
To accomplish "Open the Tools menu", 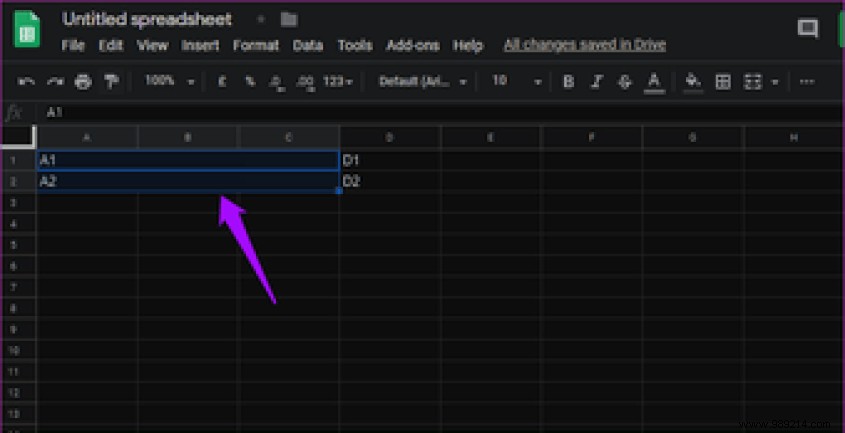I will click(355, 45).
